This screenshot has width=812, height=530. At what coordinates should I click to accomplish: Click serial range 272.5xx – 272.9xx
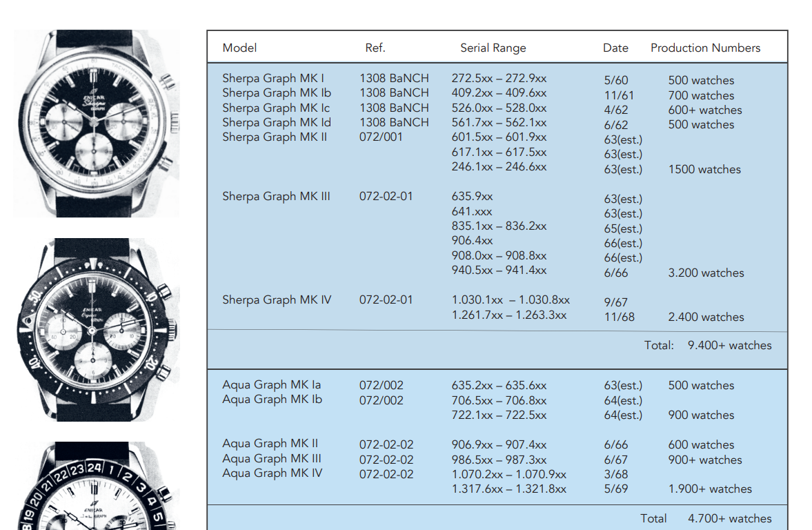pyautogui.click(x=499, y=78)
